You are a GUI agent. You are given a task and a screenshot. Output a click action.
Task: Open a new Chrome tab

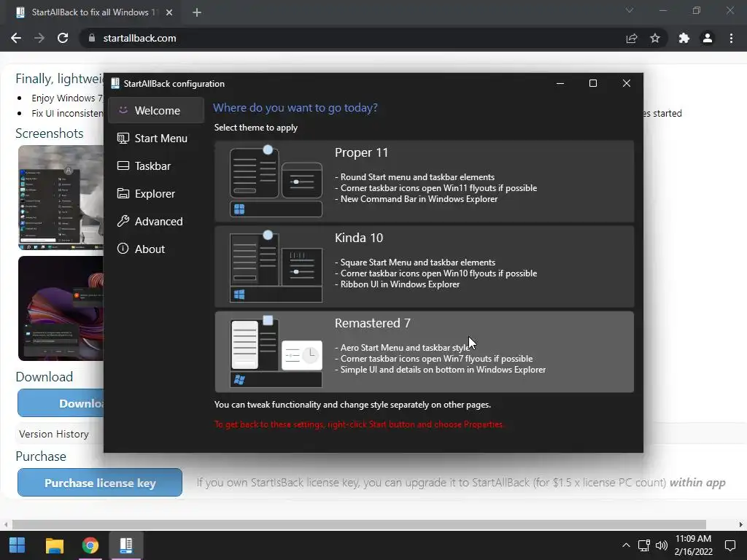[x=197, y=12]
